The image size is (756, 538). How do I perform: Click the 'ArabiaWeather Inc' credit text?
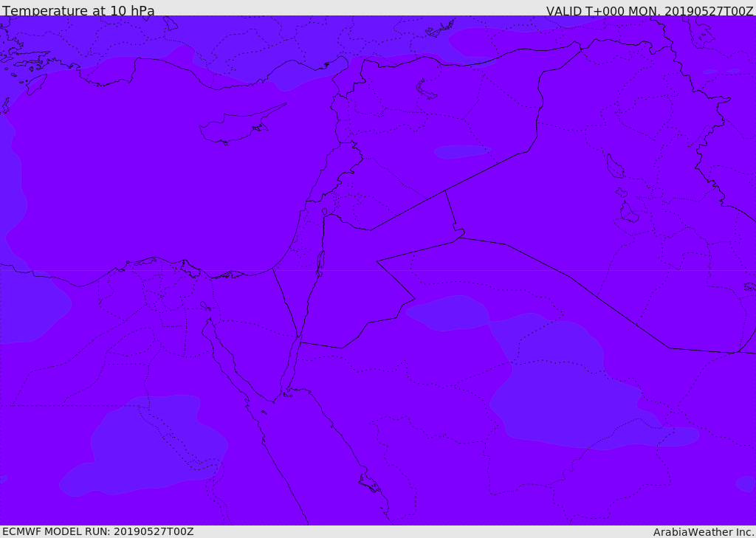pyautogui.click(x=703, y=532)
